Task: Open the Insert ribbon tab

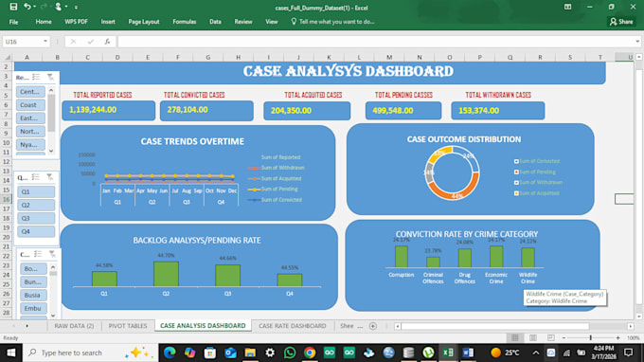Action: [108, 22]
